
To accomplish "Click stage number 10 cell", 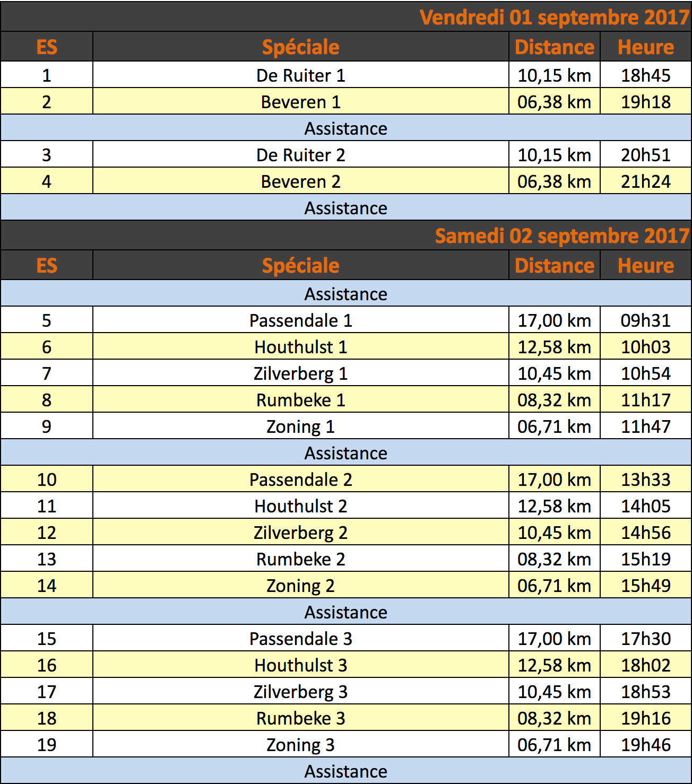I will pos(47,479).
